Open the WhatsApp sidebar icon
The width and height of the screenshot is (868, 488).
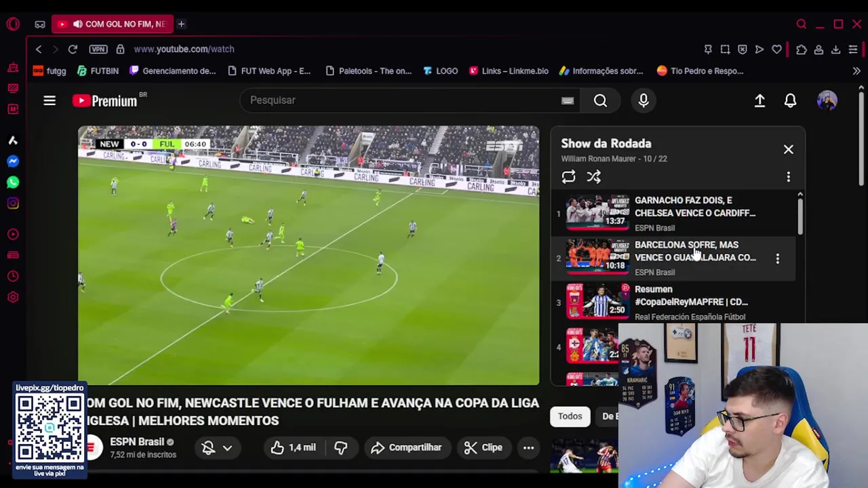click(x=13, y=182)
